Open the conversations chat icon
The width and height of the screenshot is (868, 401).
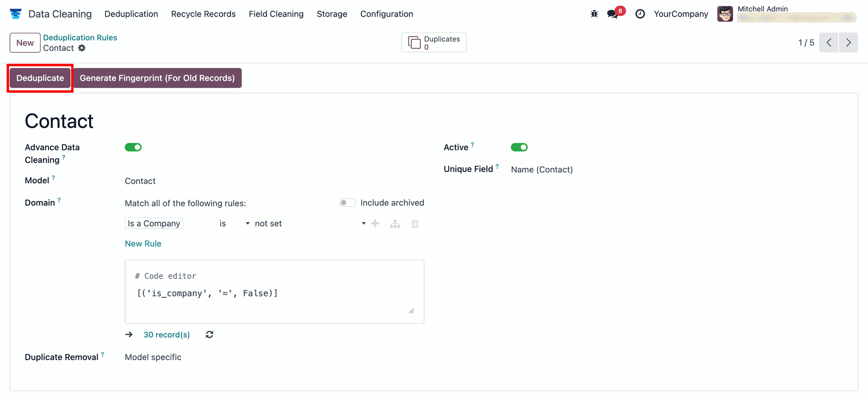[x=613, y=14]
